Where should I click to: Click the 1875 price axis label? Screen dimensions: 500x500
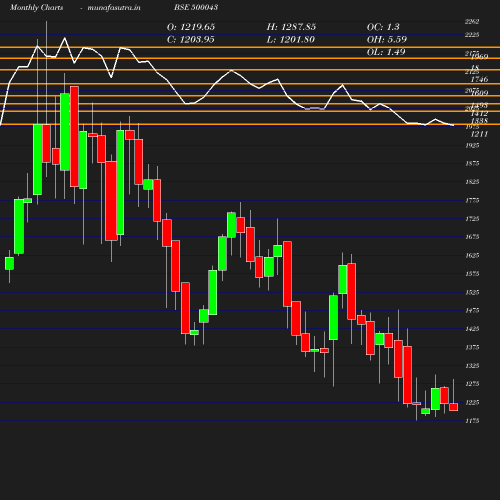click(472, 163)
